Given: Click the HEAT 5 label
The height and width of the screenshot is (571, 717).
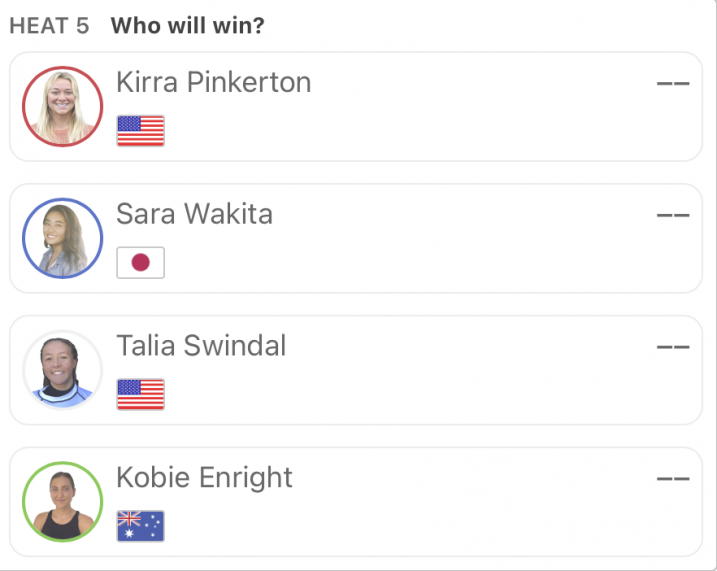Looking at the screenshot, I should [49, 26].
